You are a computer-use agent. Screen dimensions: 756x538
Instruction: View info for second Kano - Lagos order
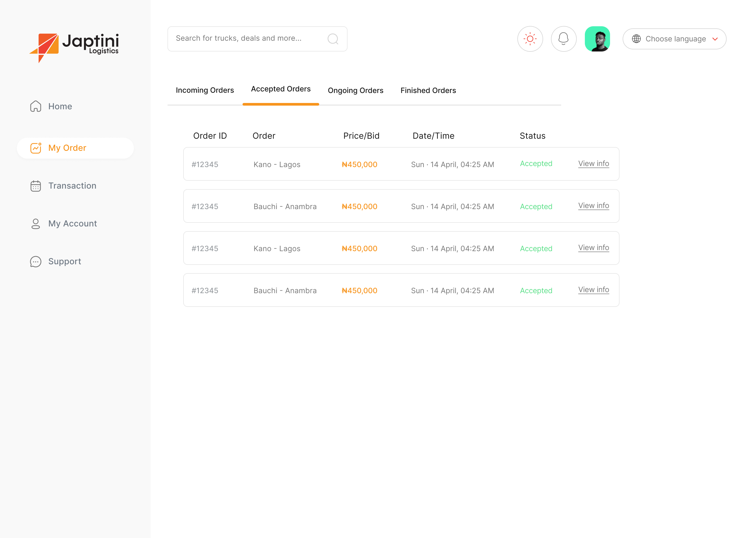[594, 248]
